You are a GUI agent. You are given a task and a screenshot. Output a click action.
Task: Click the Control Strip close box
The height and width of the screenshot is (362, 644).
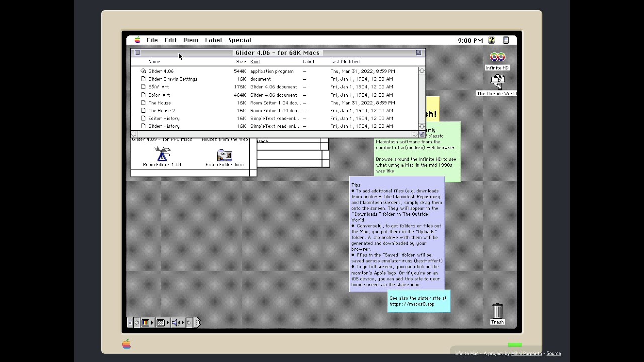pos(130,323)
